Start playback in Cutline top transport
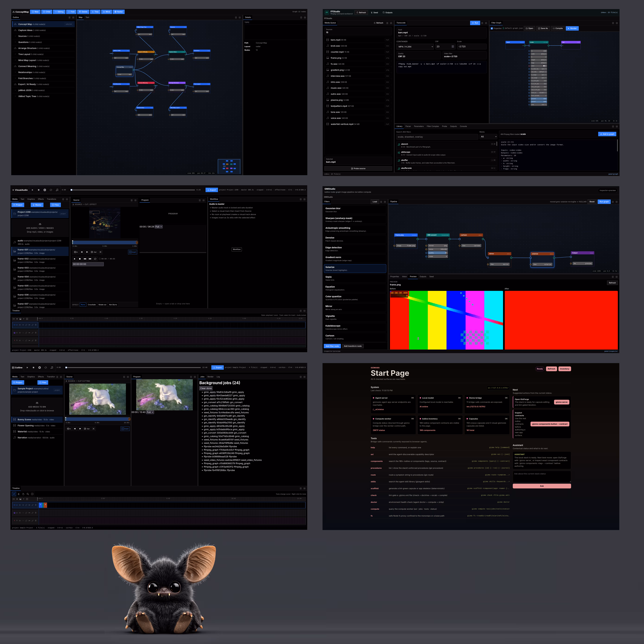 27,367
